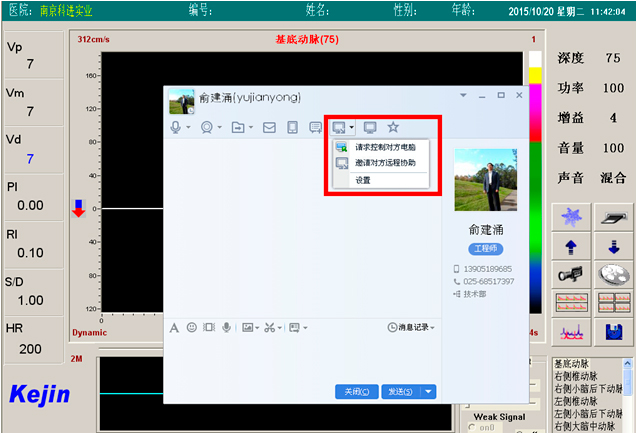Screen dimensions: 637x434
Task: Click the landline number 025-68517397
Action: 489,281
